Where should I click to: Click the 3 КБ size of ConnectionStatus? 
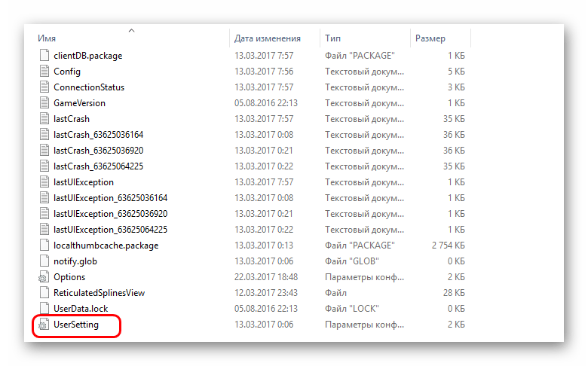click(456, 87)
